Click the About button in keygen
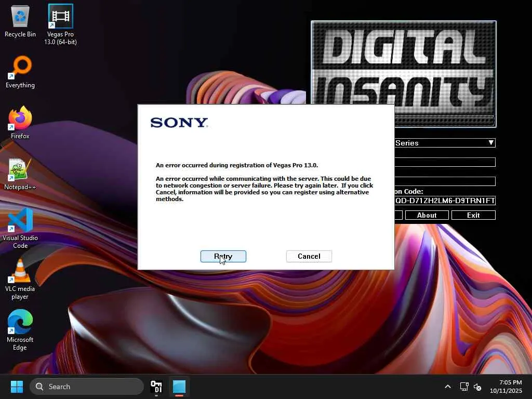Viewport: 532px width, 399px height. point(427,215)
